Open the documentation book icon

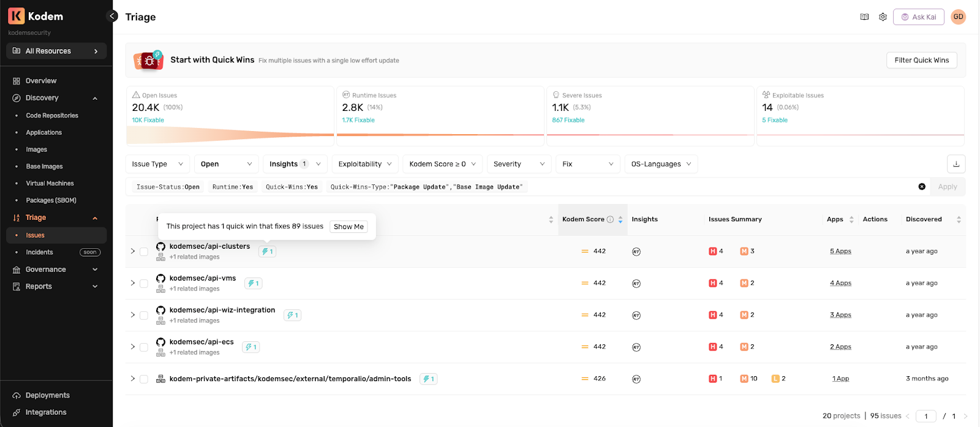click(x=864, y=17)
